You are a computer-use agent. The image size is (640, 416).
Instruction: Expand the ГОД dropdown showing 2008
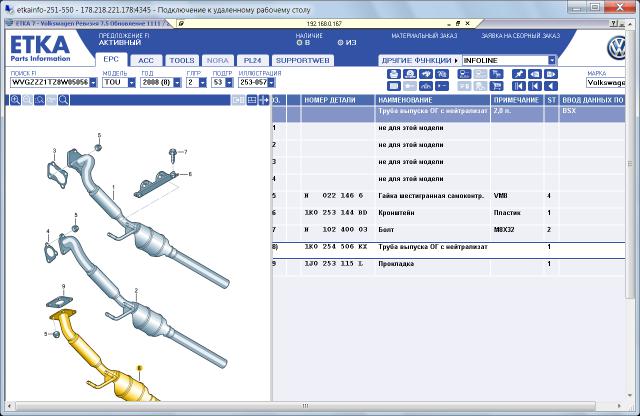tap(177, 82)
